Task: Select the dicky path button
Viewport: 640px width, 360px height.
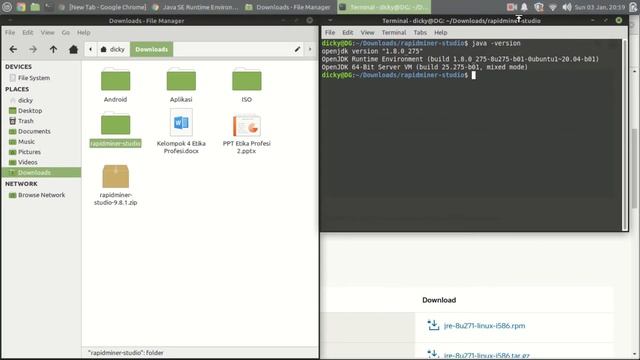Action: coord(113,49)
